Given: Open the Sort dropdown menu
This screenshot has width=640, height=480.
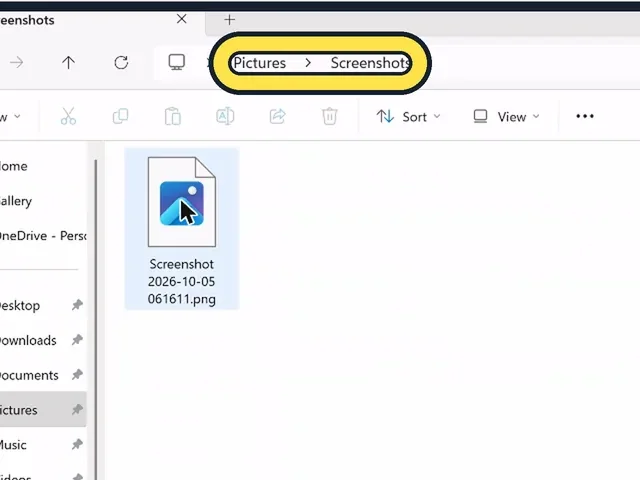Looking at the screenshot, I should click(x=408, y=117).
